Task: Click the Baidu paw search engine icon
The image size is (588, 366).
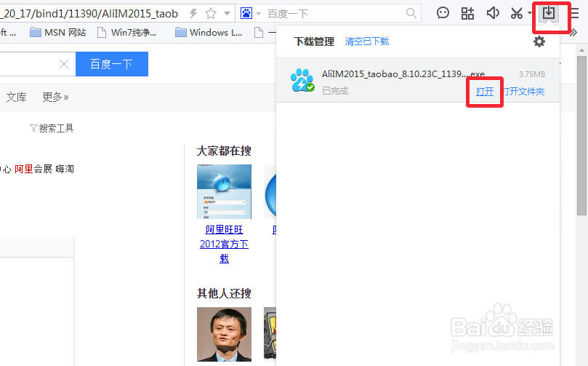Action: click(246, 14)
